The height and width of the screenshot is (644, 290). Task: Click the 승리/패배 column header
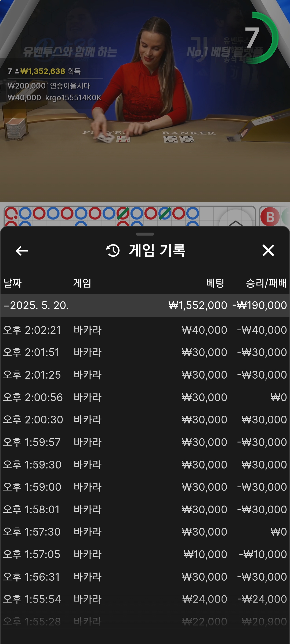[266, 283]
